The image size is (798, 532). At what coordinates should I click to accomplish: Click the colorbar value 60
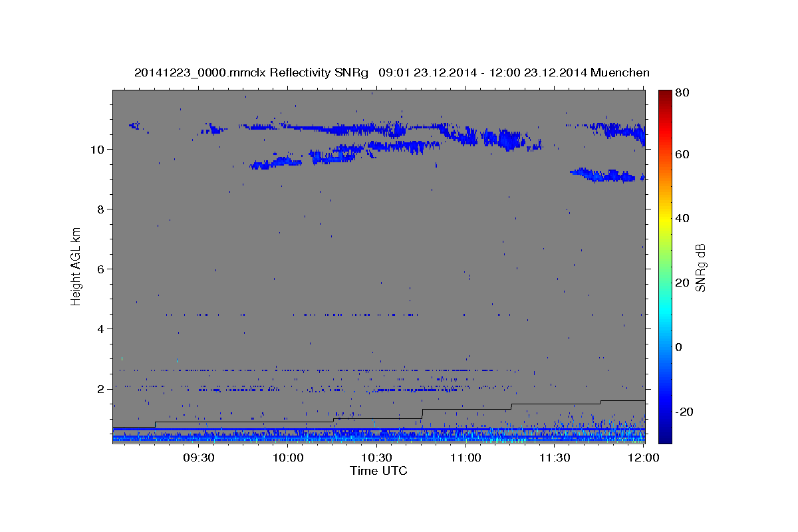pyautogui.click(x=682, y=154)
